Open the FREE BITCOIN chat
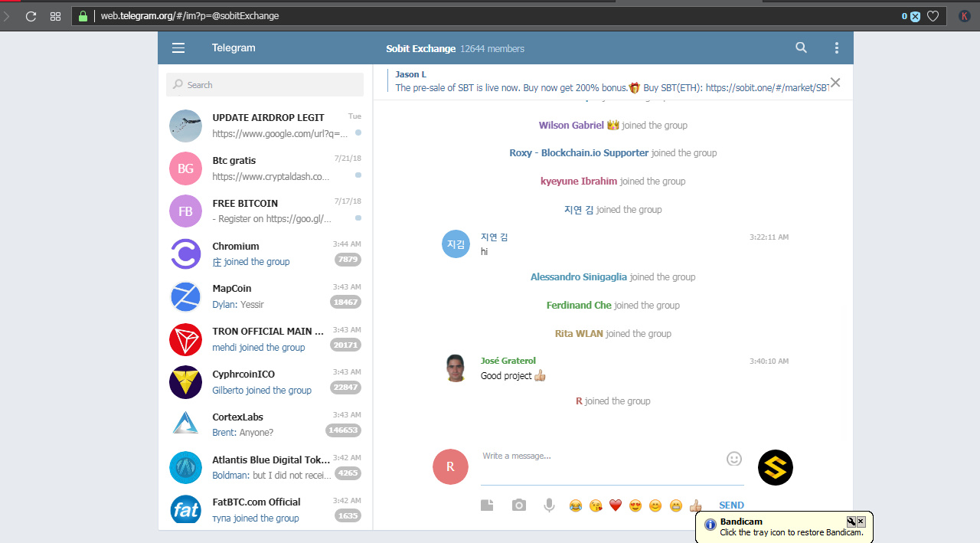Screen dimensions: 980x543 coord(265,211)
